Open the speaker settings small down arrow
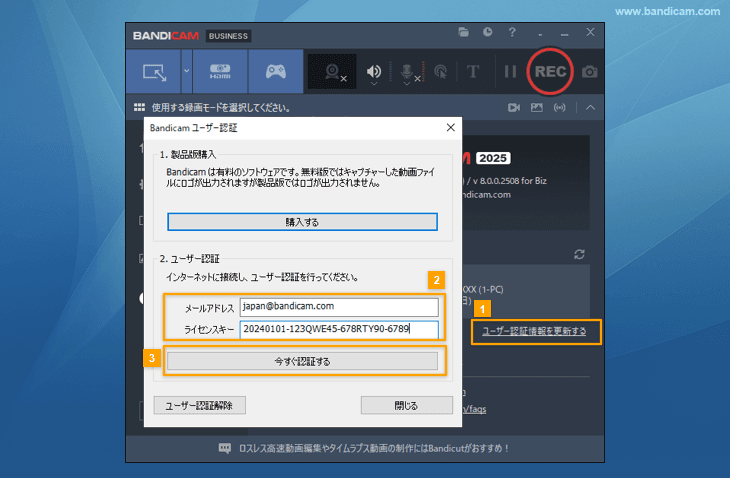This screenshot has height=478, width=730. 373,84
